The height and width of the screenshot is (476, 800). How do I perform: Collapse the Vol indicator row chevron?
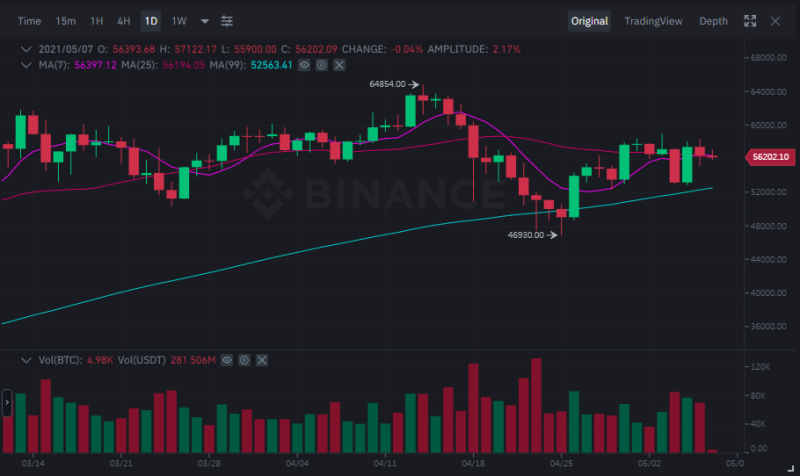click(x=26, y=360)
